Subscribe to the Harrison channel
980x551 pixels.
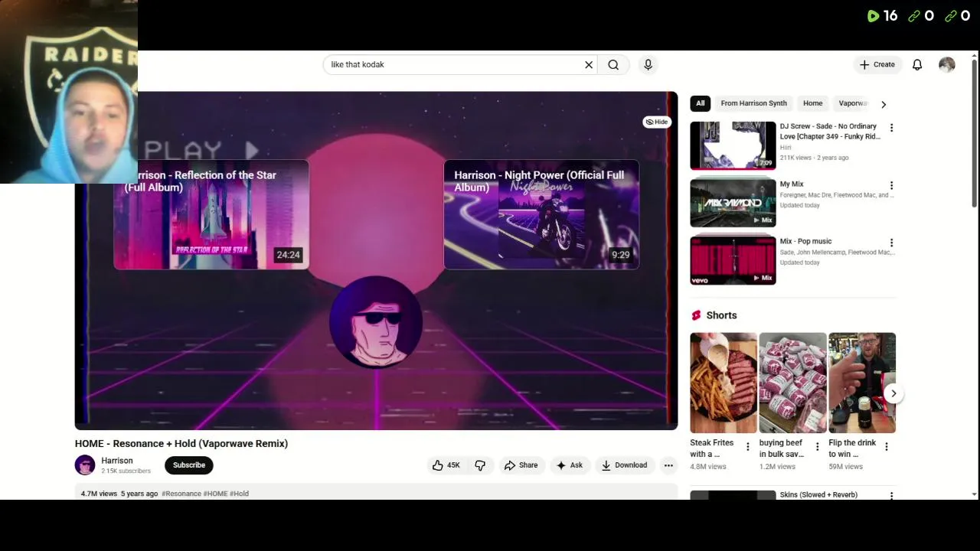click(189, 465)
